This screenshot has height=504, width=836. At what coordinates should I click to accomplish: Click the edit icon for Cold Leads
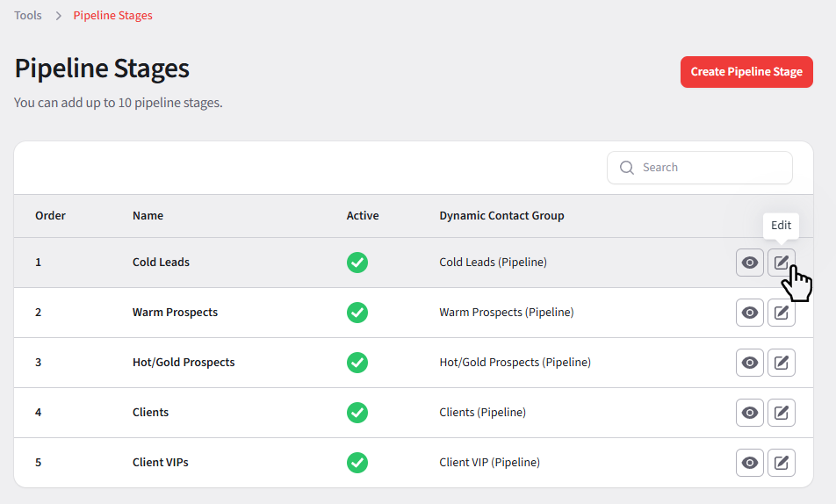pos(781,263)
